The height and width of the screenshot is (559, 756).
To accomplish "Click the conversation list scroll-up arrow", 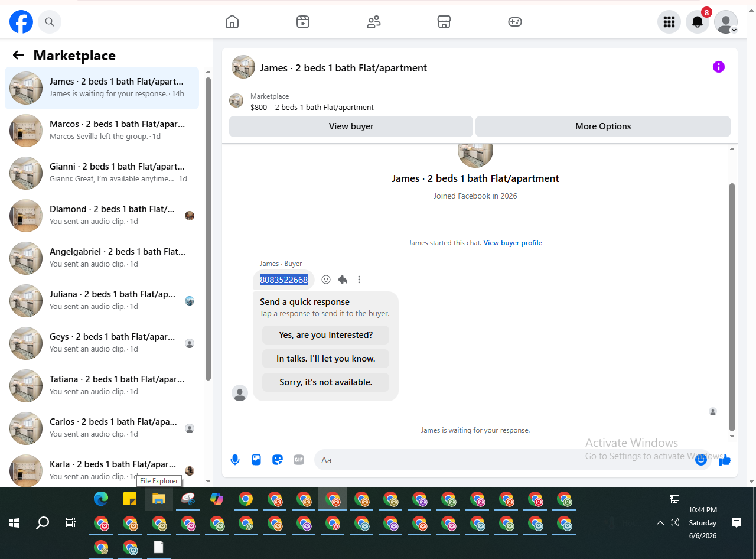I will [208, 72].
